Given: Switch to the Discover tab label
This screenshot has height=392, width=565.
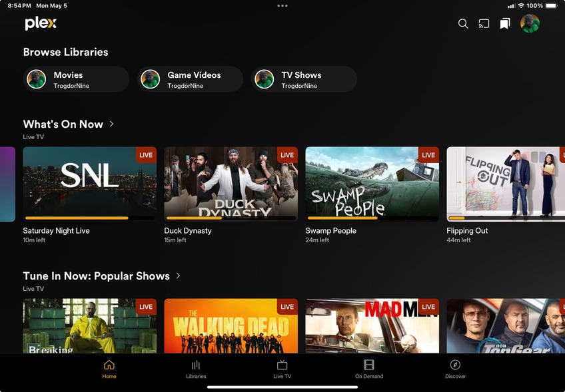Looking at the screenshot, I should click(455, 376).
